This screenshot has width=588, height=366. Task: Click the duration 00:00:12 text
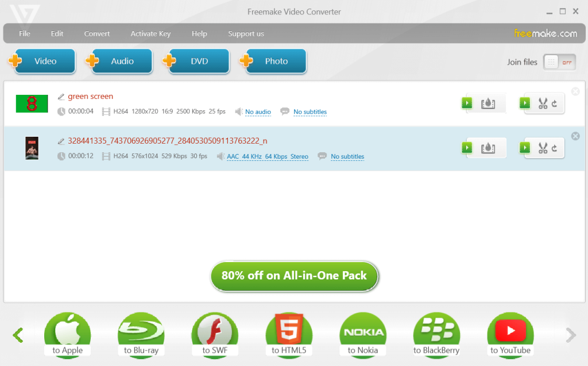80,156
